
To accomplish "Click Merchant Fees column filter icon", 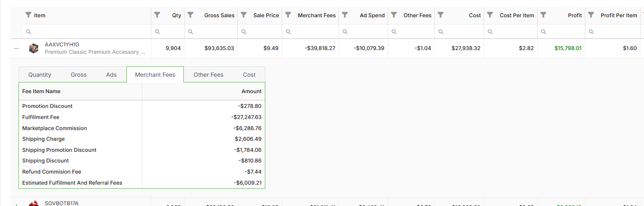I will click(288, 15).
